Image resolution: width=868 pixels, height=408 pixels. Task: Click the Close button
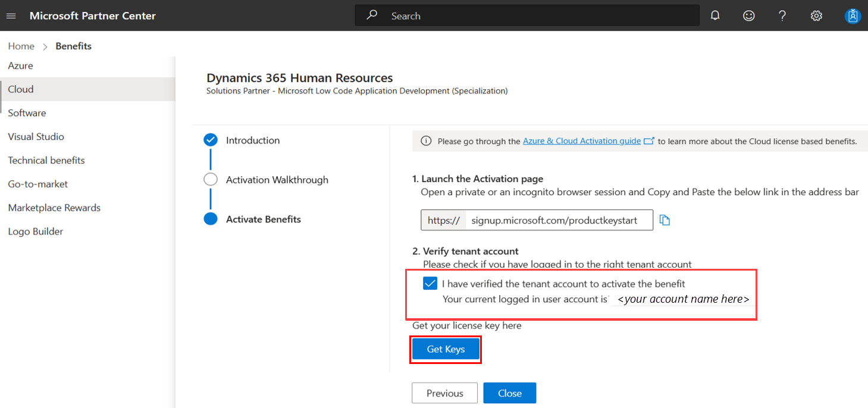pyautogui.click(x=510, y=393)
